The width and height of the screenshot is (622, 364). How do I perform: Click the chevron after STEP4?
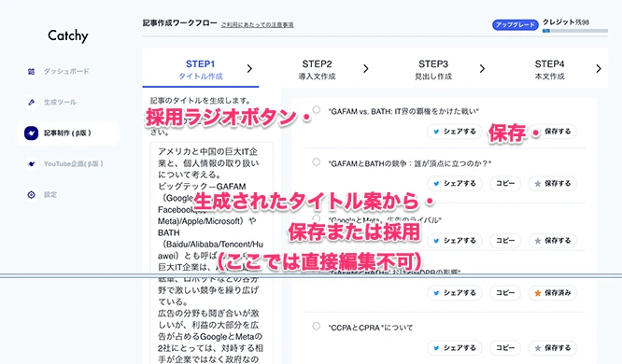pyautogui.click(x=599, y=69)
